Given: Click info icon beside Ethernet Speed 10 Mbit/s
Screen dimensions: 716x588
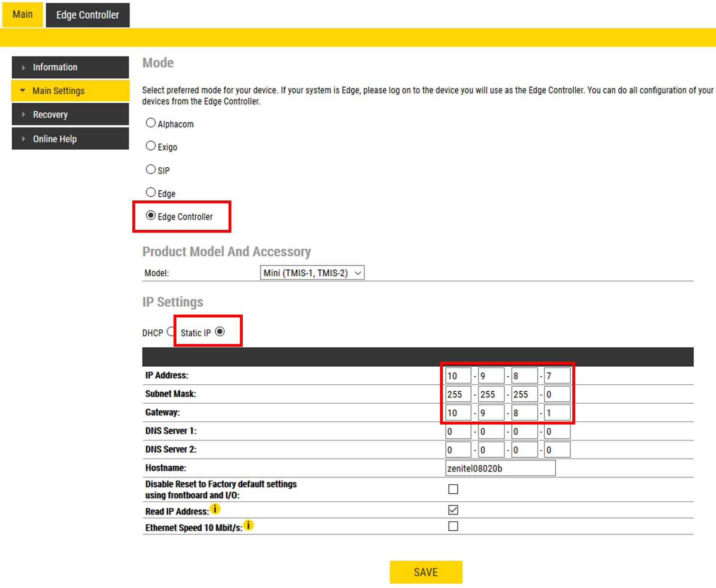Looking at the screenshot, I should pyautogui.click(x=248, y=525).
